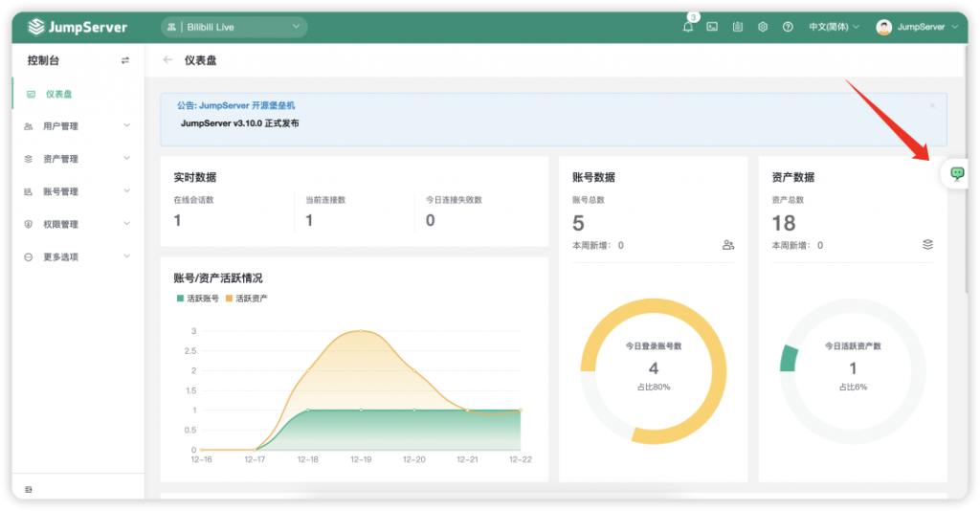980x511 pixels.
Task: Toggle 活跃账号 legend item
Action: pos(197,298)
